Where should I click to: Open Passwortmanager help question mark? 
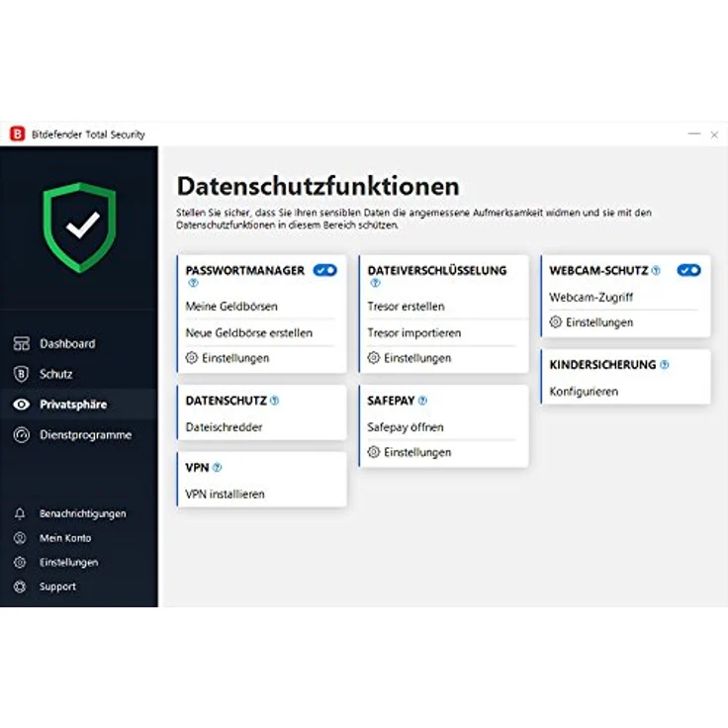click(193, 283)
